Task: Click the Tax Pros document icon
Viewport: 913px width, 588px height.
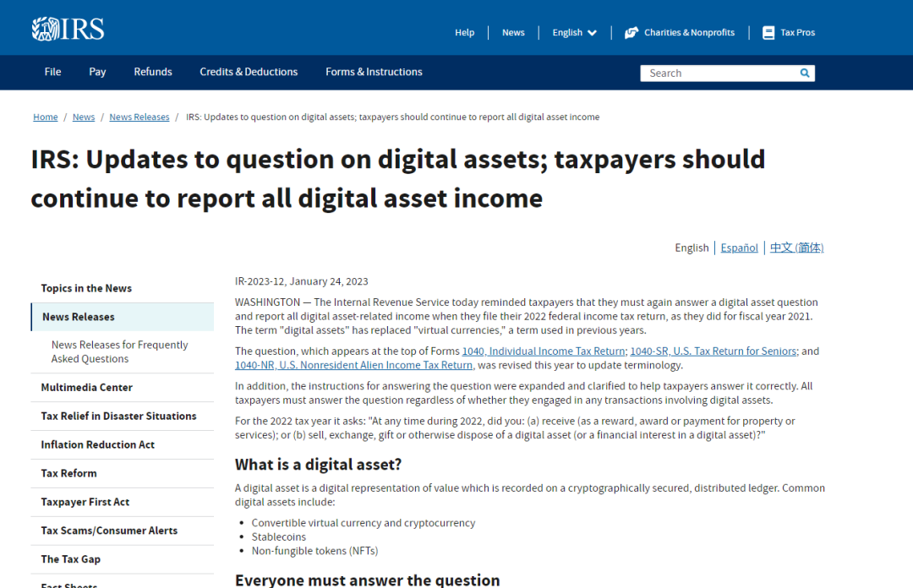Action: (768, 33)
